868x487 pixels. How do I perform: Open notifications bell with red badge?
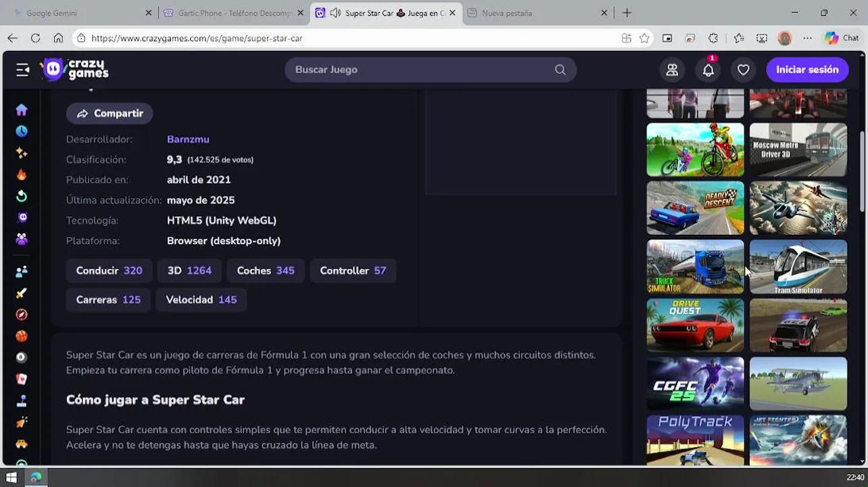(x=708, y=70)
